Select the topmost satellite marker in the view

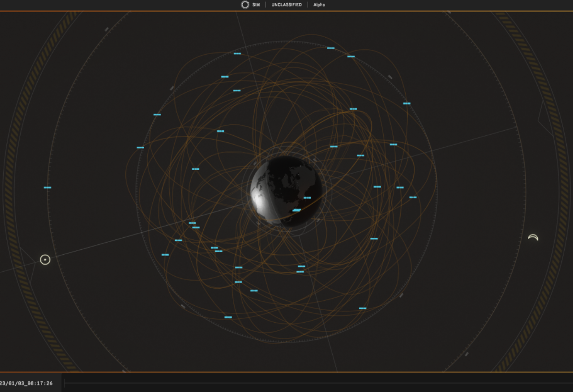tap(331, 48)
